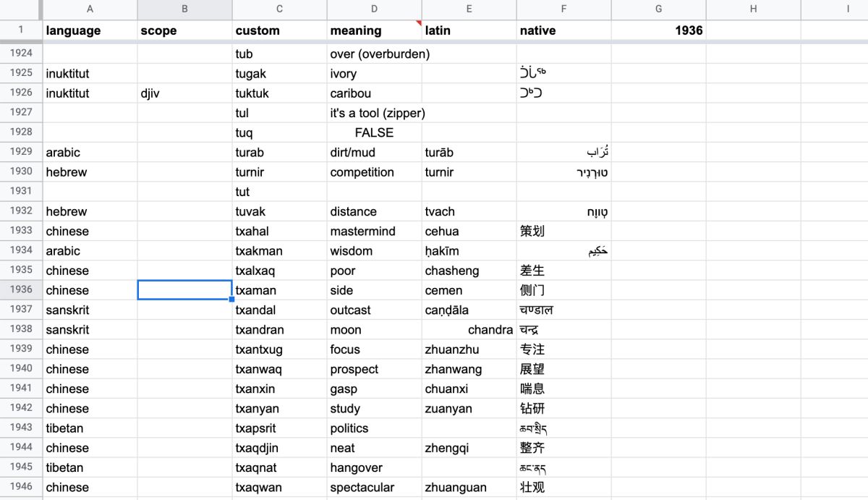Select the 'spectacular' cell
This screenshot has width=868, height=500.
(375, 487)
